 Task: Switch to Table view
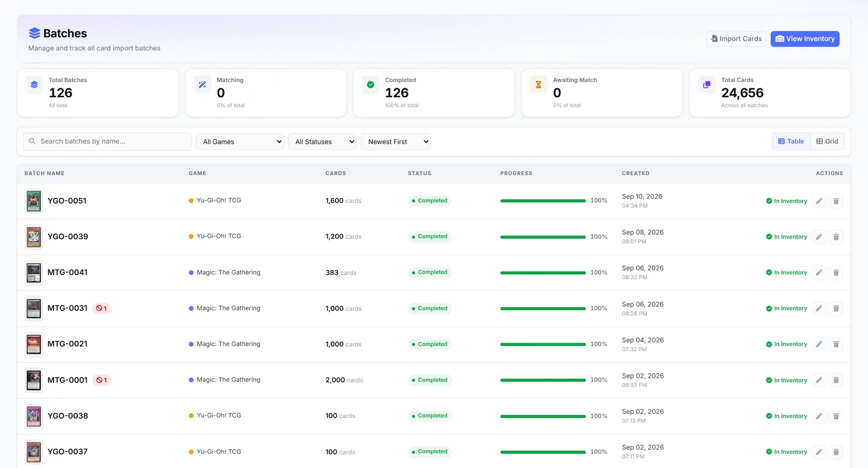coord(791,141)
